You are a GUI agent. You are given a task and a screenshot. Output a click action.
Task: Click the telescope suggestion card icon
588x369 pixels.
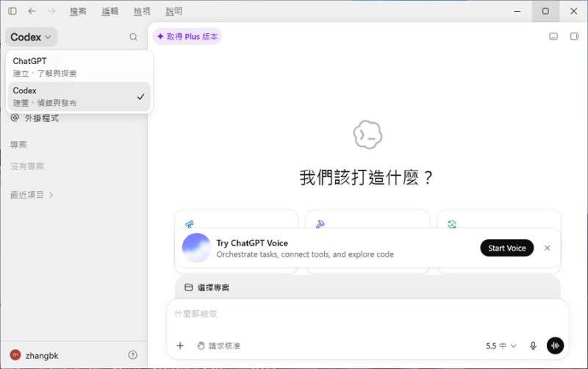[190, 224]
